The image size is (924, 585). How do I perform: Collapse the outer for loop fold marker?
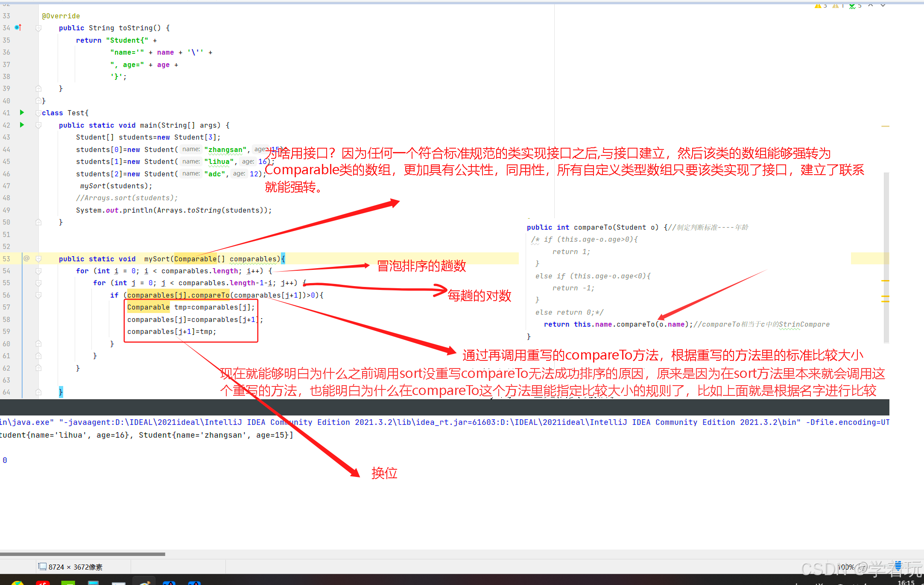coord(38,271)
